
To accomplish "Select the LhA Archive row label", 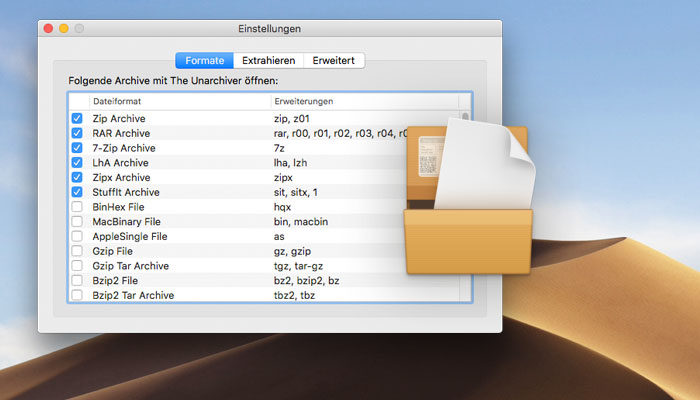I will pyautogui.click(x=120, y=163).
